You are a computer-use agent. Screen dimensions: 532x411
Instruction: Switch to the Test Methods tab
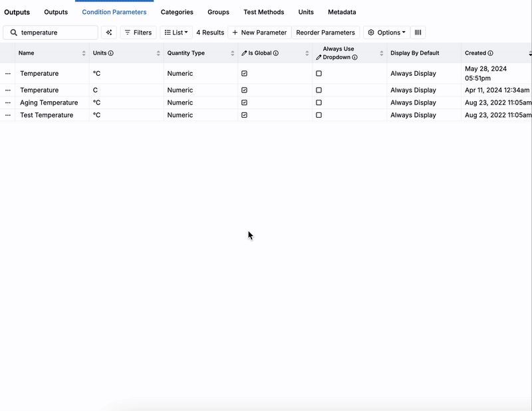264,12
